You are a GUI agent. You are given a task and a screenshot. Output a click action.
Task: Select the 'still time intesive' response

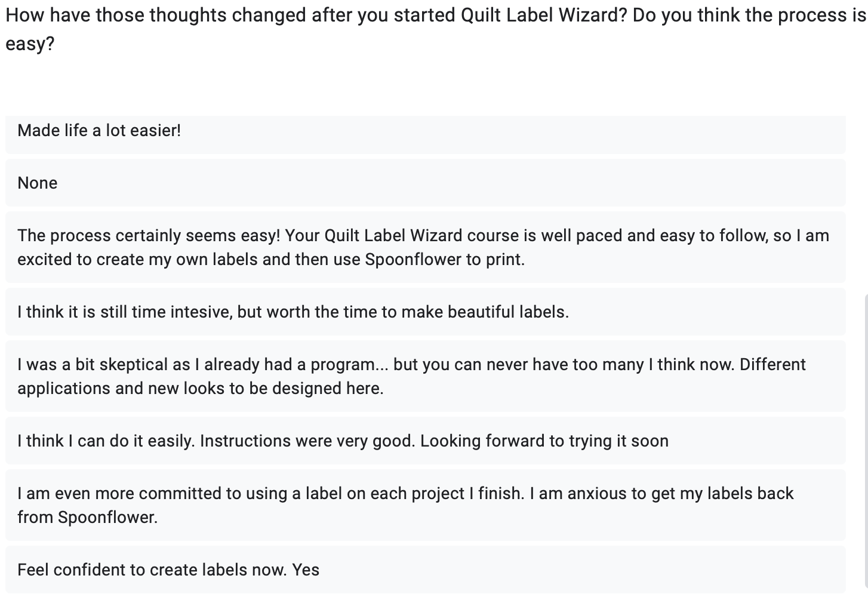click(x=426, y=312)
